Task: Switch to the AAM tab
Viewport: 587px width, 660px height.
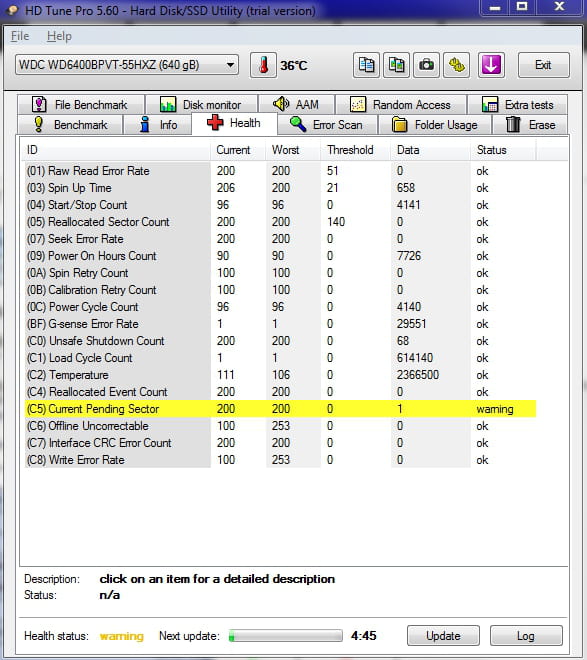Action: click(296, 104)
